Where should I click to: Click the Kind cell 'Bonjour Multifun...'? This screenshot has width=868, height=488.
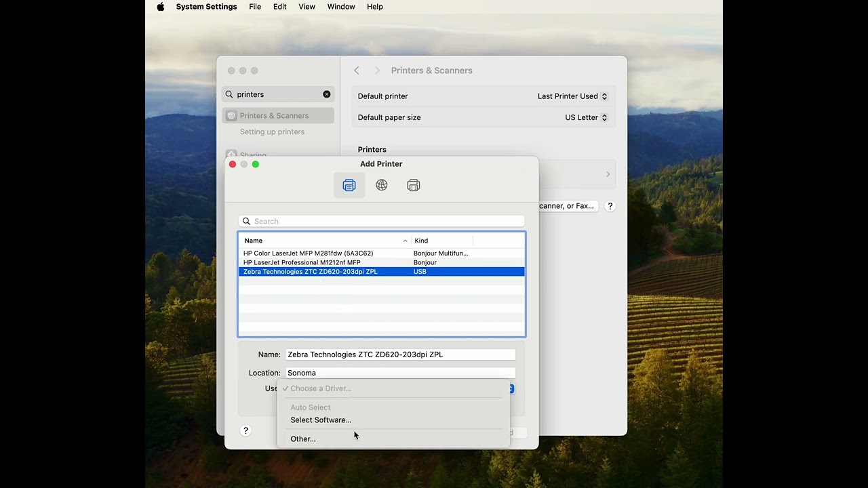(441, 253)
